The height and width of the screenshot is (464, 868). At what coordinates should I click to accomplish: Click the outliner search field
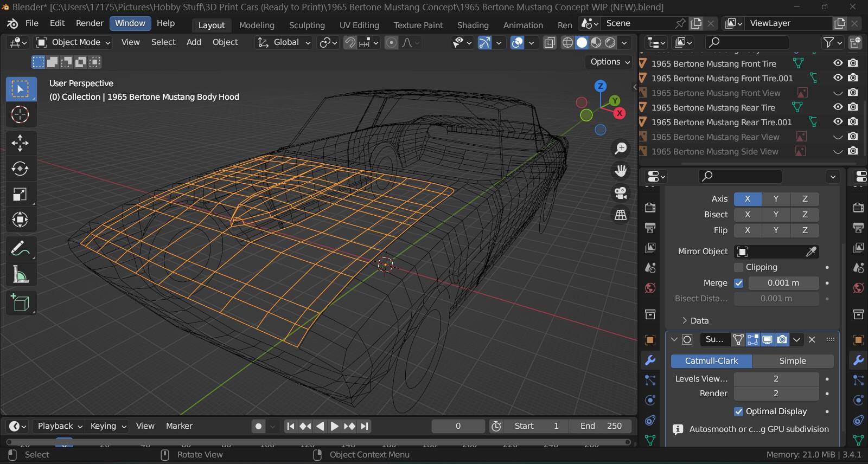747,42
